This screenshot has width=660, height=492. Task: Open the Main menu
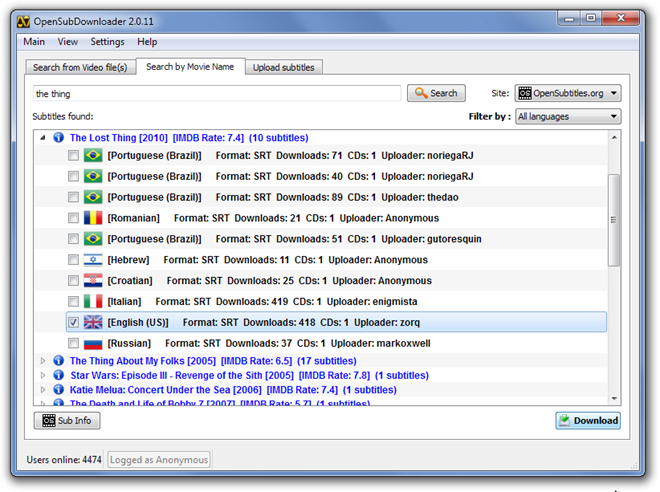(34, 42)
